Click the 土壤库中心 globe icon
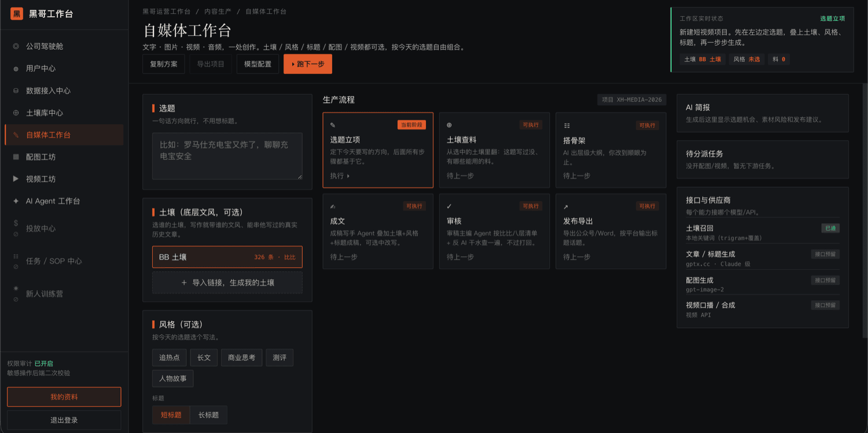Image resolution: width=868 pixels, height=433 pixels. point(16,113)
